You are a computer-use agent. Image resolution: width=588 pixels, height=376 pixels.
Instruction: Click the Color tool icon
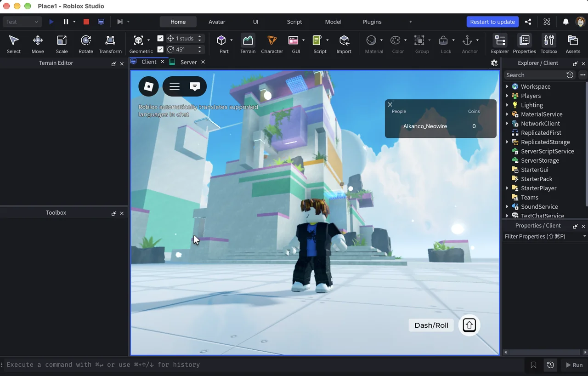[395, 40]
